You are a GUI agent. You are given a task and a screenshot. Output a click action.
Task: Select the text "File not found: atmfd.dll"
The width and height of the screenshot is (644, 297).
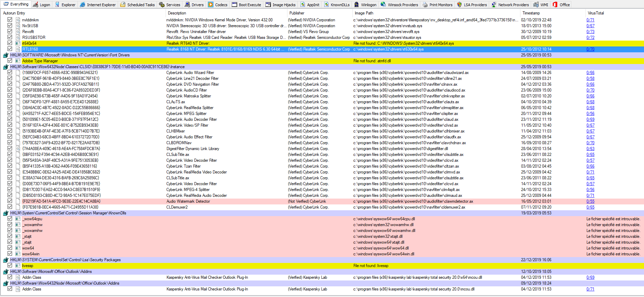372,61
